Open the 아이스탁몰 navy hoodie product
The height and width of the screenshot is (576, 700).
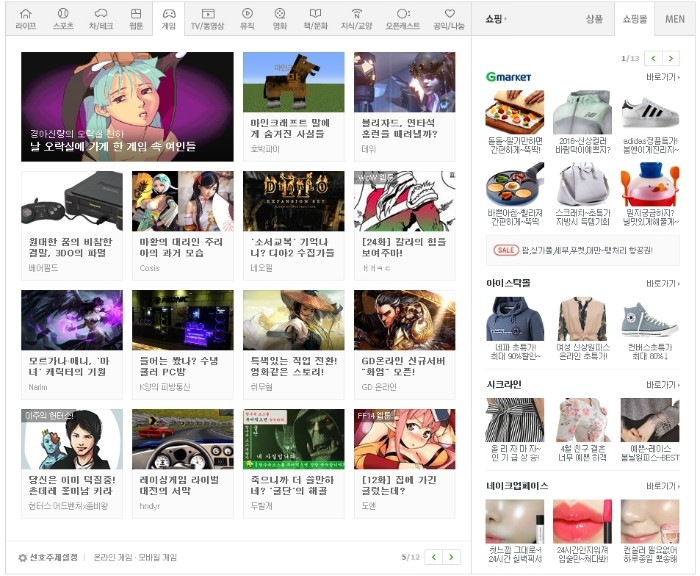515,329
